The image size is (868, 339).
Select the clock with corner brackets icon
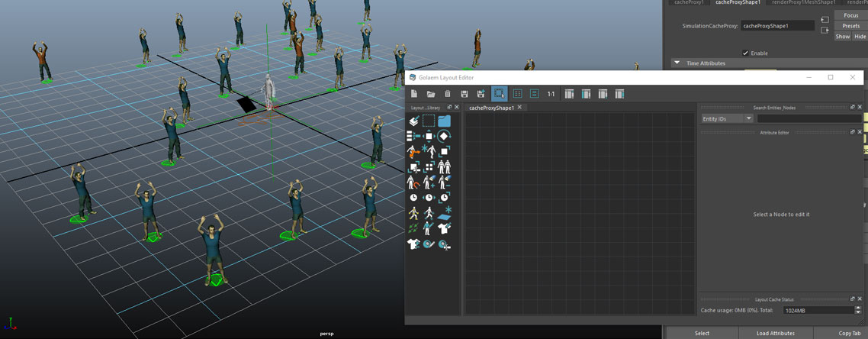click(x=444, y=197)
